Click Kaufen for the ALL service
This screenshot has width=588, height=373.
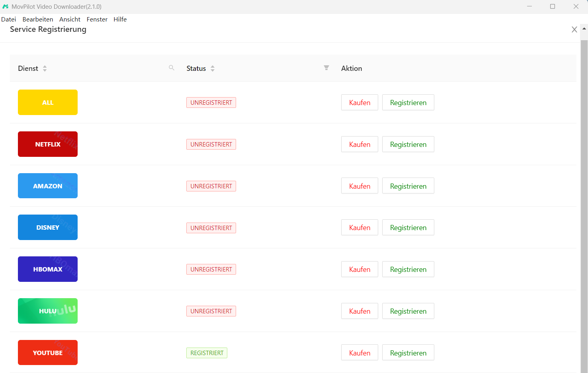coord(359,102)
